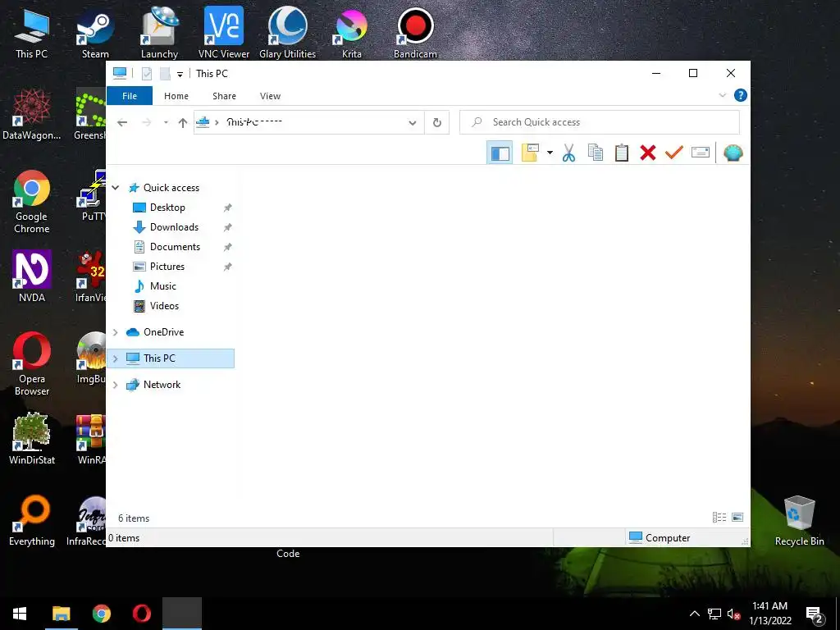Click the Copy toolbar icon
The width and height of the screenshot is (840, 630).
click(596, 153)
